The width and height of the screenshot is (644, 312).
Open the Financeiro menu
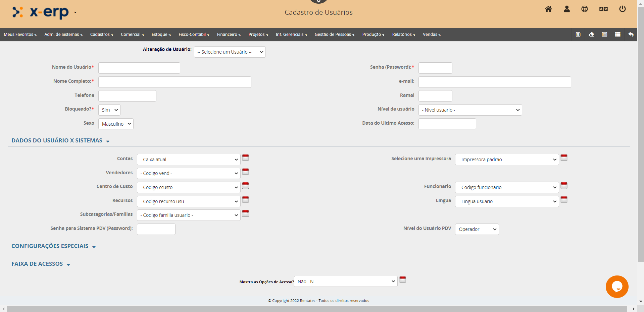point(229,35)
